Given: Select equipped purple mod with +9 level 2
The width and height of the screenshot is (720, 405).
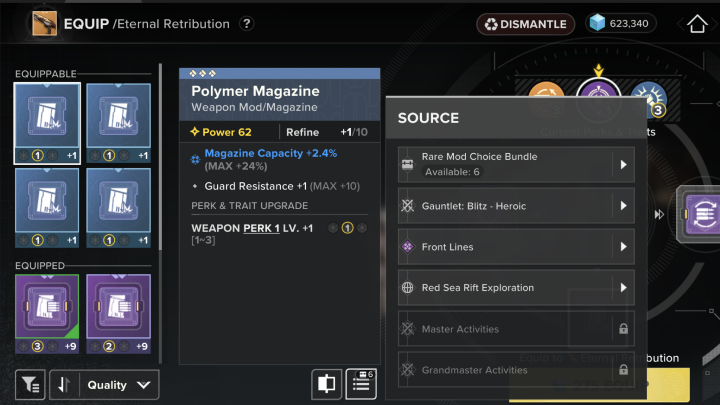Looking at the screenshot, I should click(118, 314).
